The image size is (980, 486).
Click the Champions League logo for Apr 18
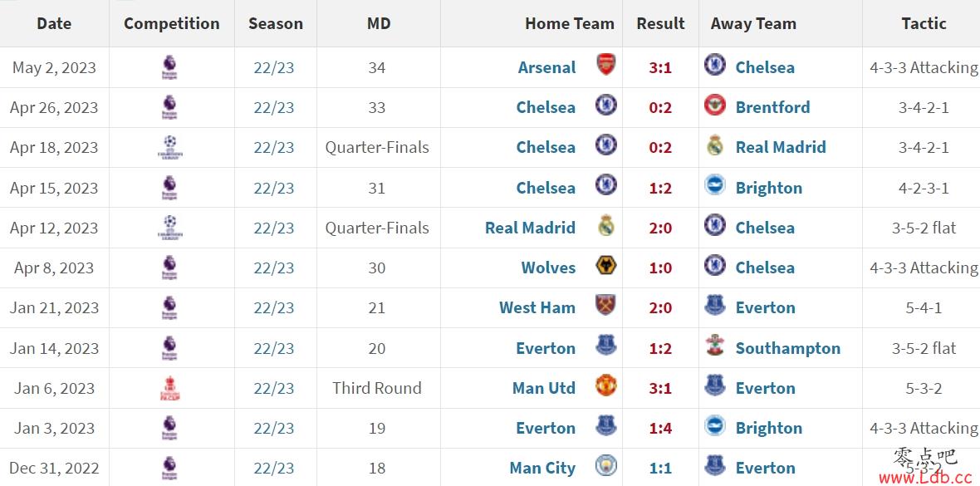[170, 147]
